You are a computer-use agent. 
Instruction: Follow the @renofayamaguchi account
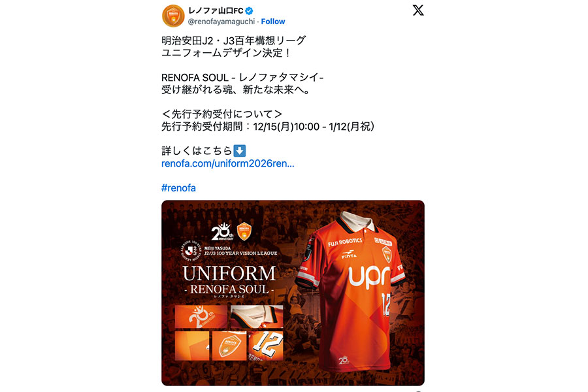(273, 22)
